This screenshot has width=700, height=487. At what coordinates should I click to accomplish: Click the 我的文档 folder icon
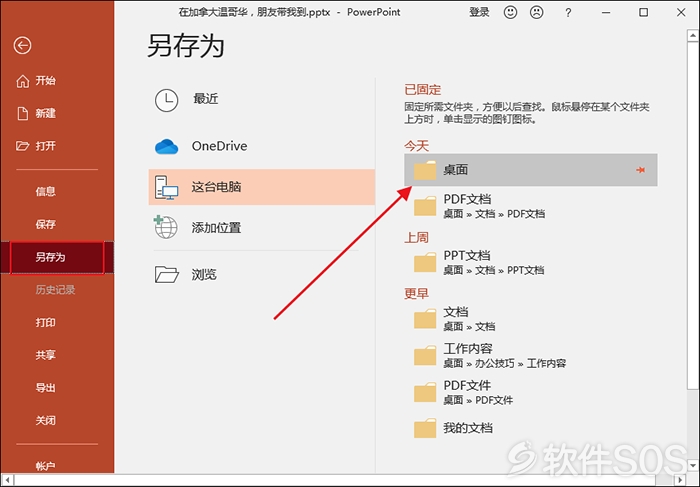(x=425, y=428)
